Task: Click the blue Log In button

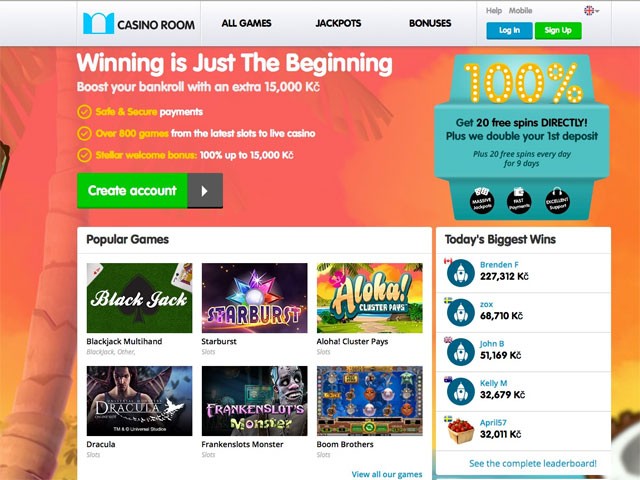Action: click(x=509, y=31)
